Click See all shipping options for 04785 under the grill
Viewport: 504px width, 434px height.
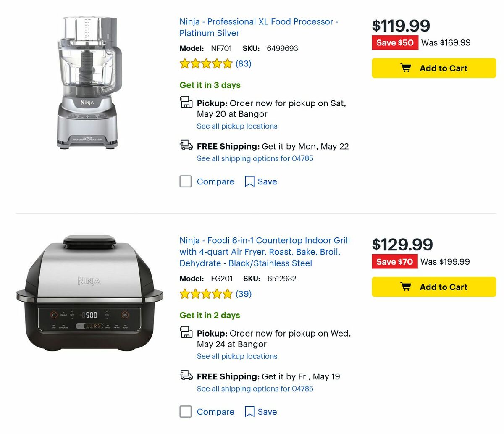tap(255, 389)
